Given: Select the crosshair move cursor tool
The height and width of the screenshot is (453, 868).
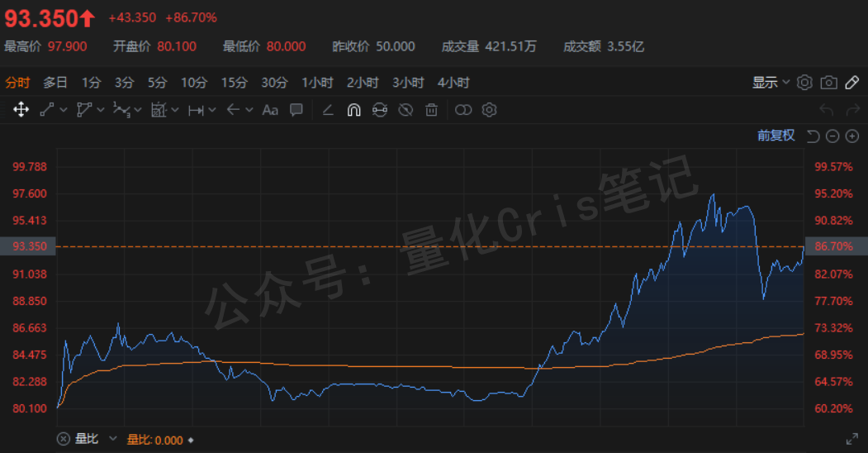Looking at the screenshot, I should tap(21, 110).
